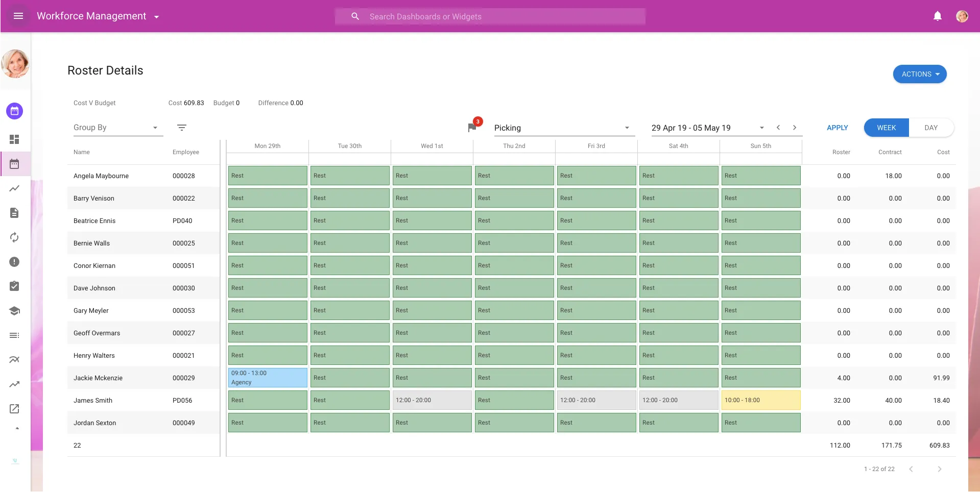Toggle the purple calendar icon at sidebar top
980x492 pixels.
[x=14, y=111]
